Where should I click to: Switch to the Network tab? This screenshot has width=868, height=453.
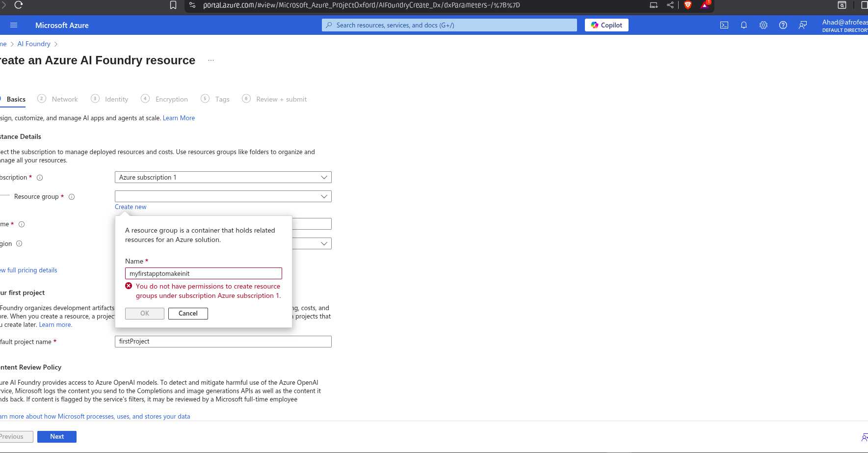click(58, 99)
